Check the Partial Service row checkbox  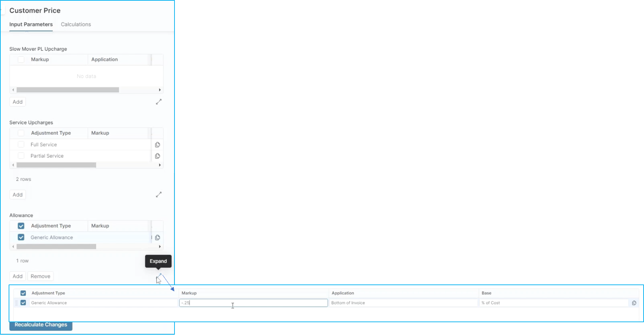tap(21, 156)
